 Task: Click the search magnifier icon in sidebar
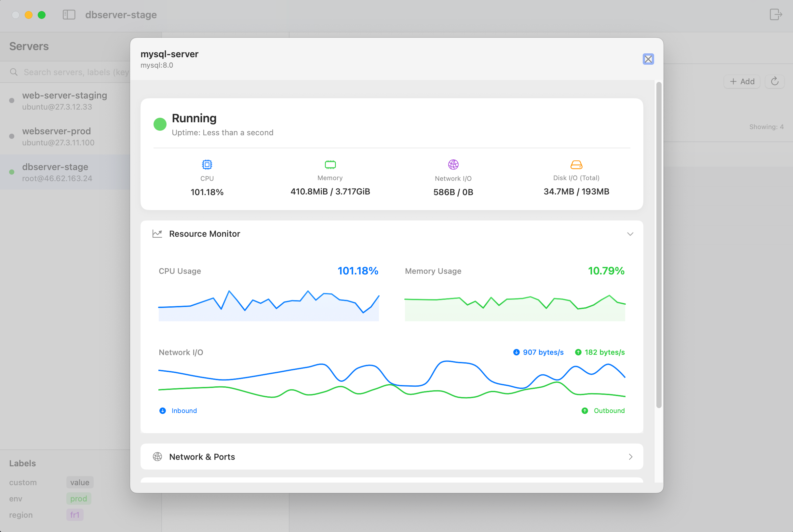tap(14, 72)
